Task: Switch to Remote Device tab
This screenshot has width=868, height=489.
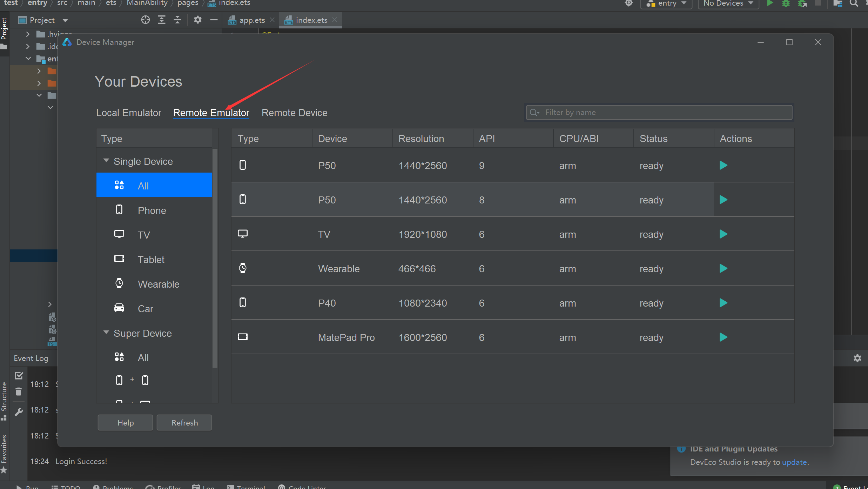Action: click(x=294, y=113)
